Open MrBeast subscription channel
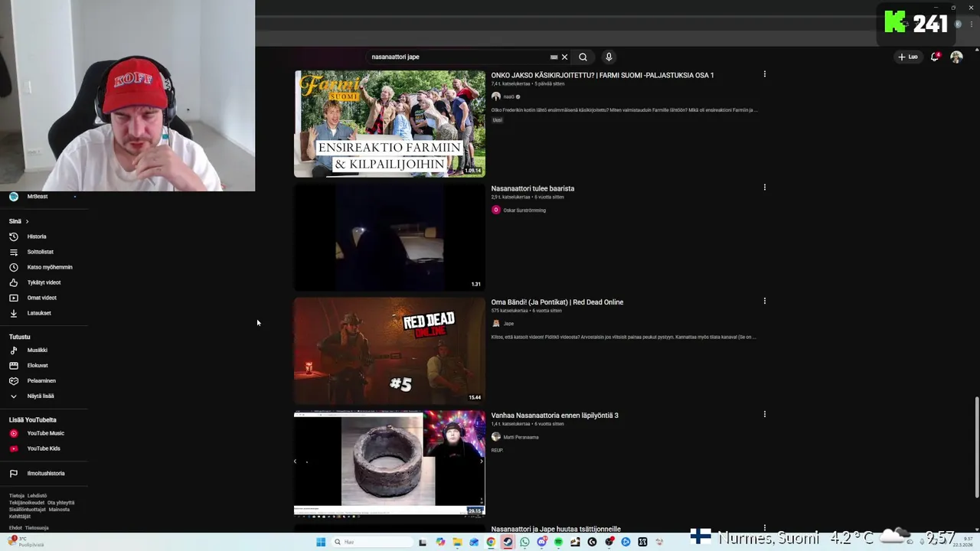 click(x=37, y=197)
